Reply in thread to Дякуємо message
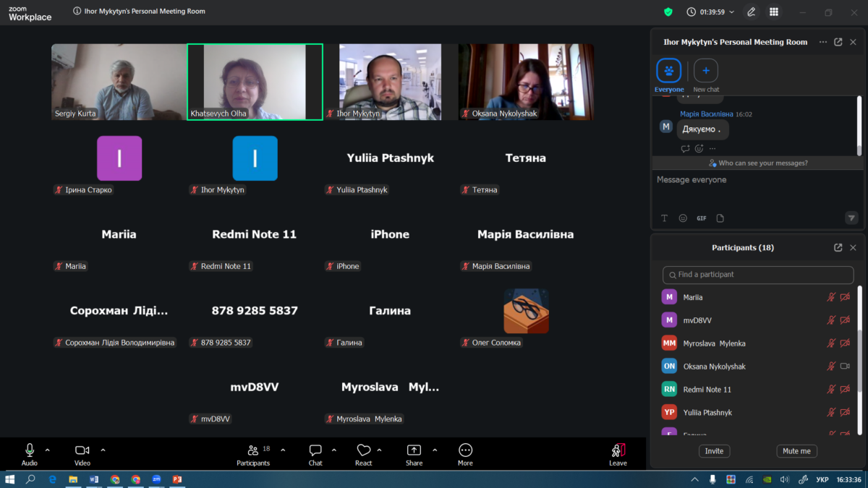Viewport: 868px width, 488px height. click(x=685, y=149)
